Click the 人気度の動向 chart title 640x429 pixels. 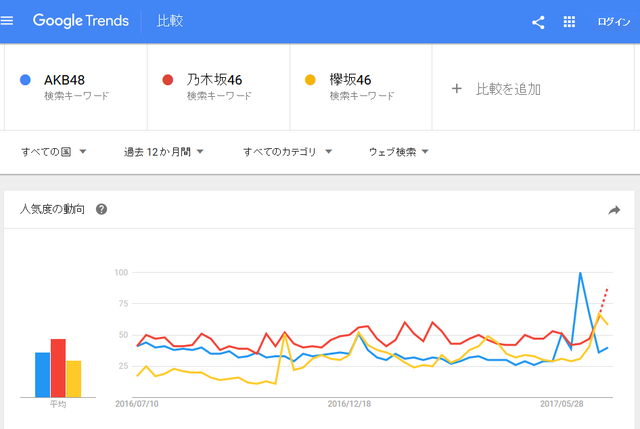coord(52,209)
